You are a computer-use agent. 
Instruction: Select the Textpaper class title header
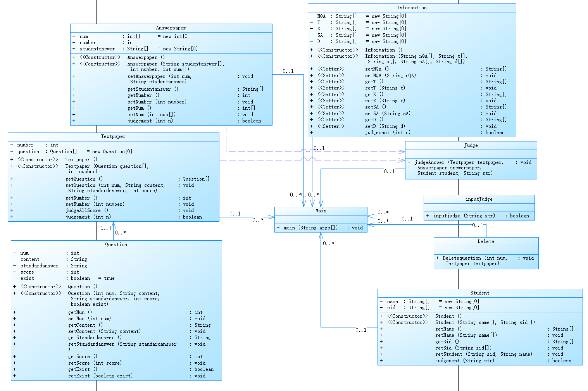pos(113,136)
